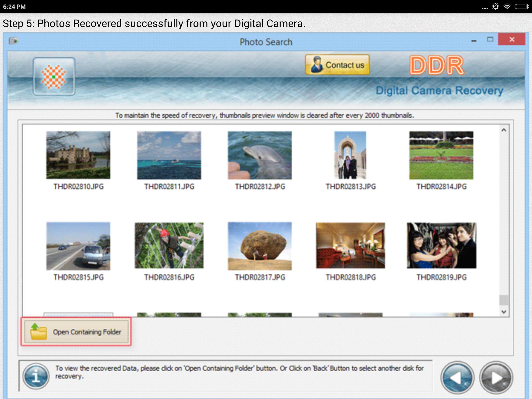Image resolution: width=532 pixels, height=399 pixels.
Task: Open Containing Folder button
Action: pyautogui.click(x=76, y=332)
